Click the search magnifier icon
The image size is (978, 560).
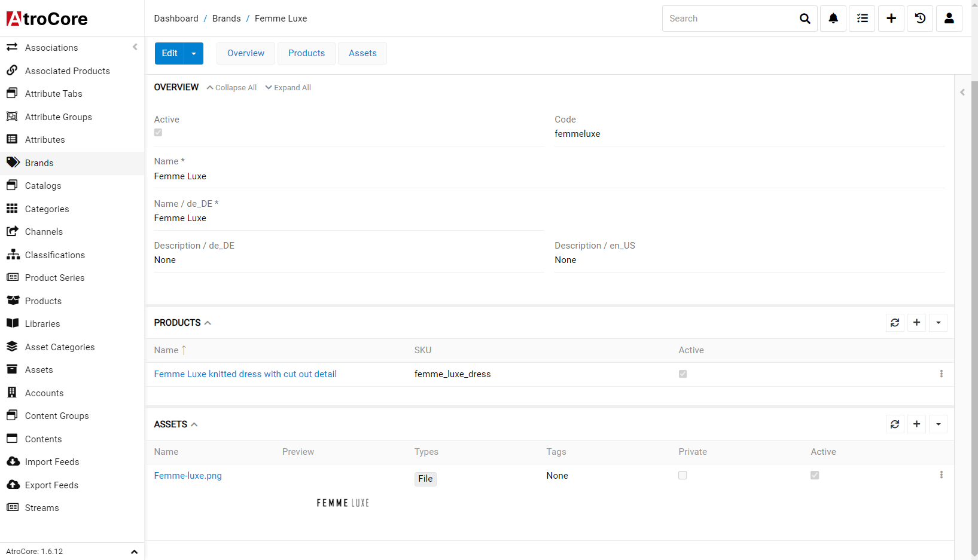805,19
